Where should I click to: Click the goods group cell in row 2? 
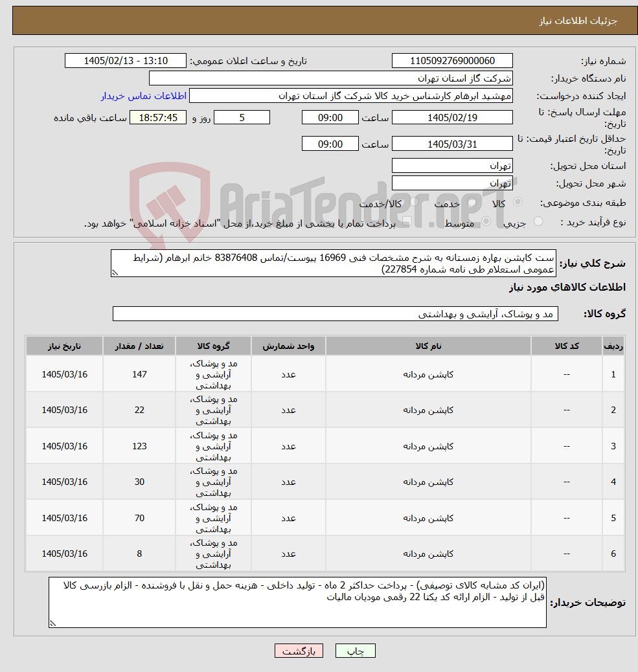click(x=214, y=410)
